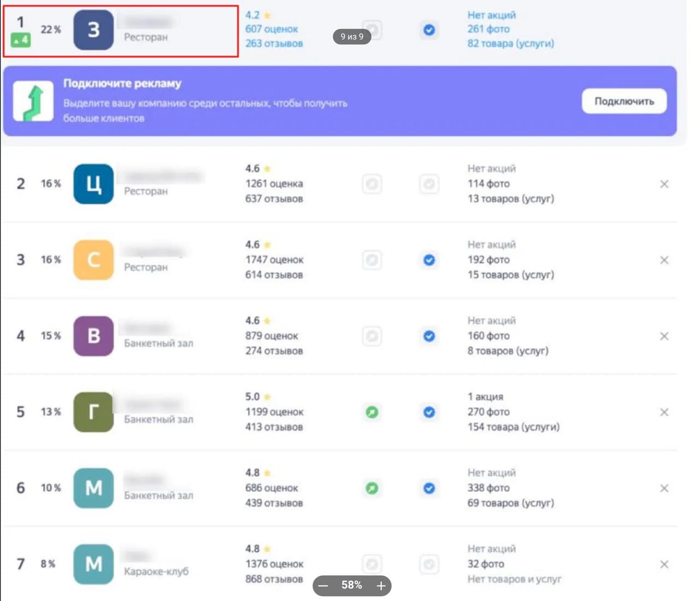Screen dimensions: 700x601
Task: Click the 9 из 9 page counter
Action: click(352, 37)
